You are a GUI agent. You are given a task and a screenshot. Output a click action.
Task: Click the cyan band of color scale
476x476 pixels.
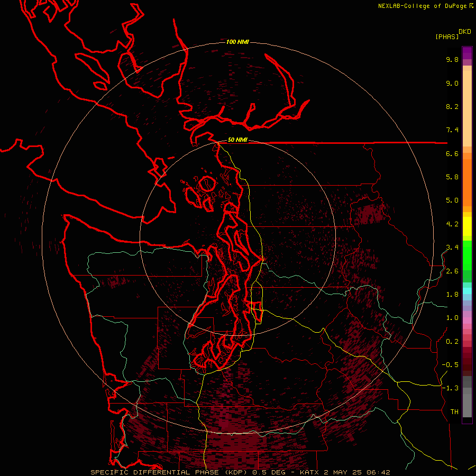(467, 291)
